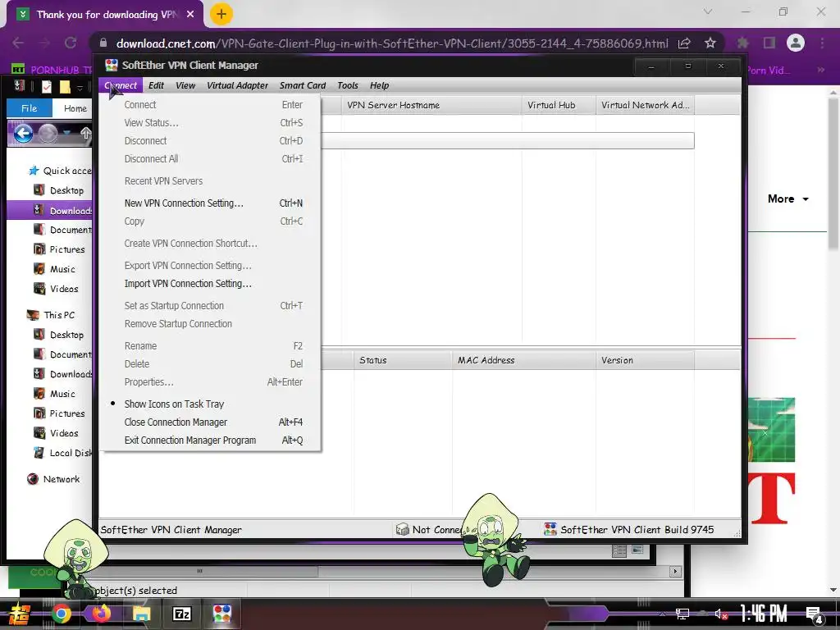Click the taskbar clock showing 1:46 PM
Screen dimensions: 840x630
764,614
